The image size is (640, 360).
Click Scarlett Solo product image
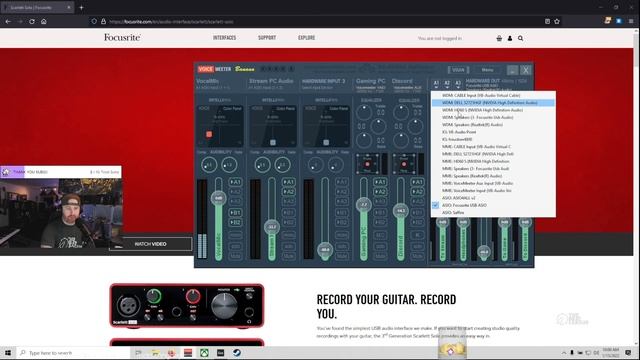(187, 306)
